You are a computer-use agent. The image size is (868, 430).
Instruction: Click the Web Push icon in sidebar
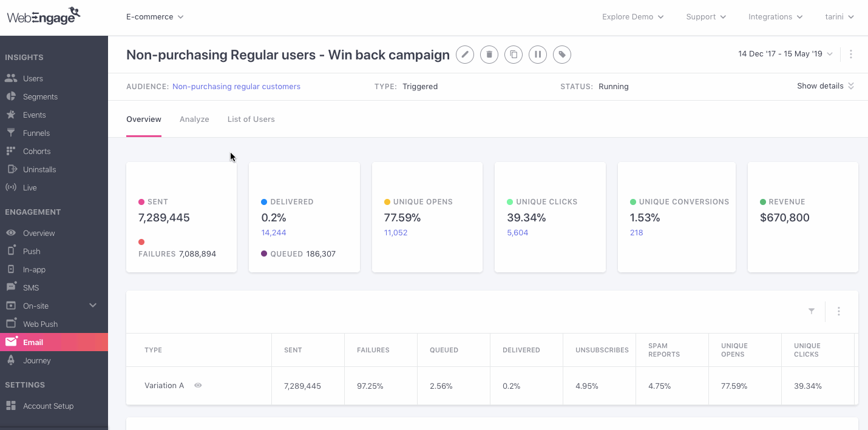pyautogui.click(x=11, y=324)
